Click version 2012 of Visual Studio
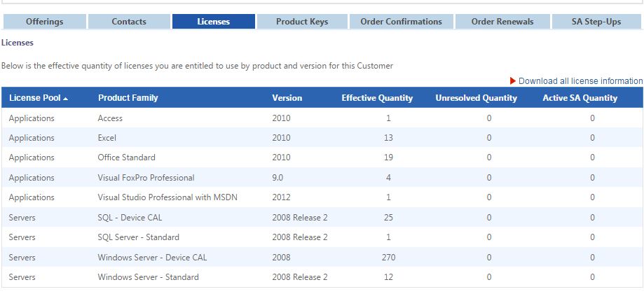Viewport: 644px width, 294px height. click(x=281, y=197)
